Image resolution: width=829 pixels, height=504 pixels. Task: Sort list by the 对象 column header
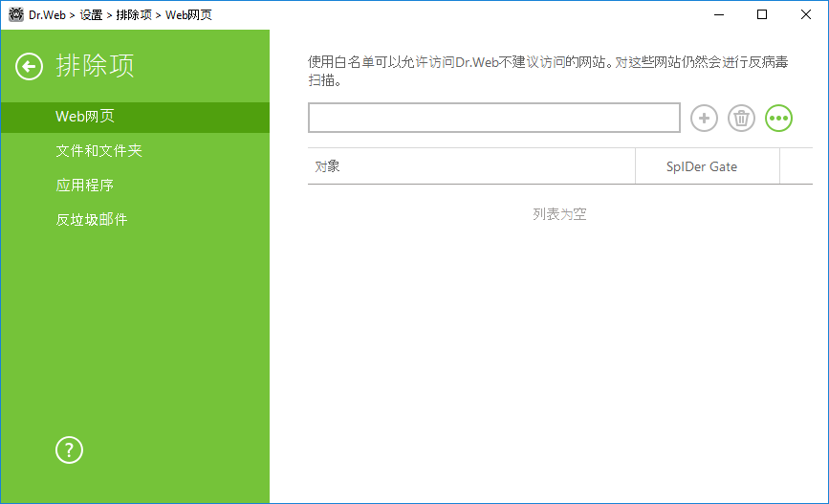[471, 166]
